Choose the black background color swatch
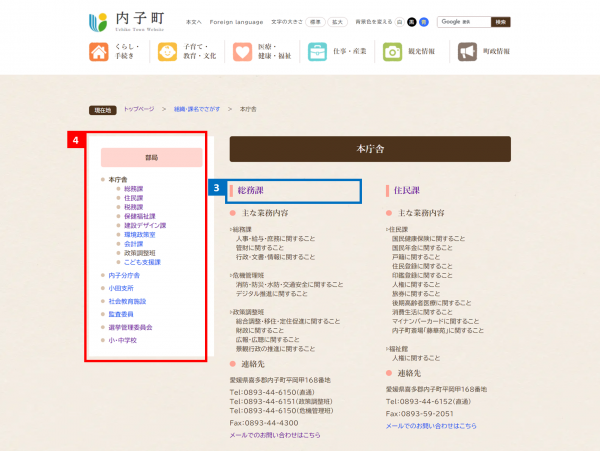The width and height of the screenshot is (600, 451). click(412, 22)
